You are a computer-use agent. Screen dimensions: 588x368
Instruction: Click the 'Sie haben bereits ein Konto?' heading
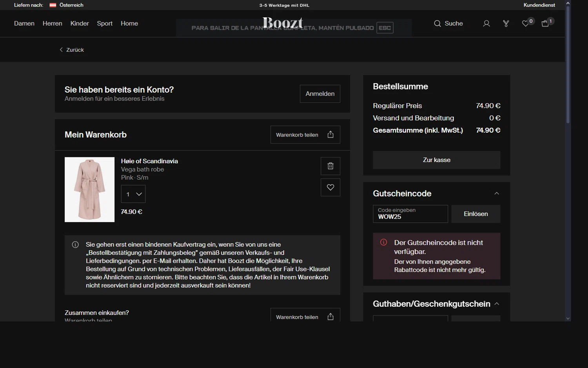119,89
